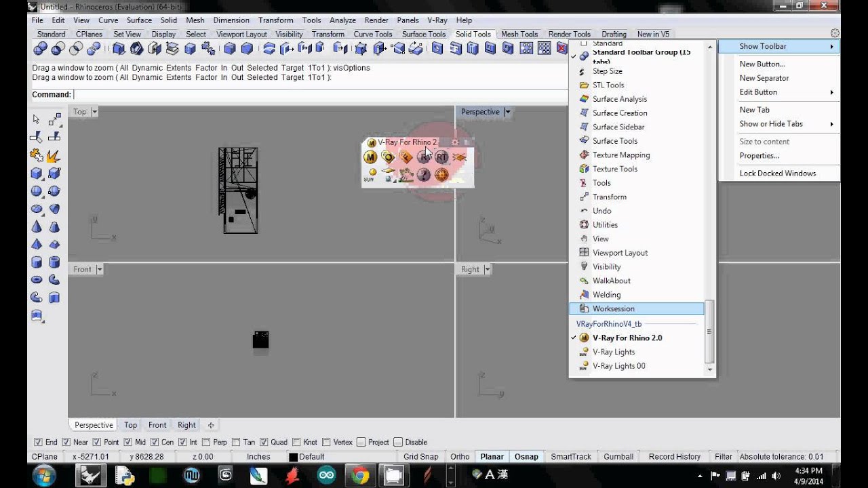Click Properties... in the context menu

[x=759, y=156]
